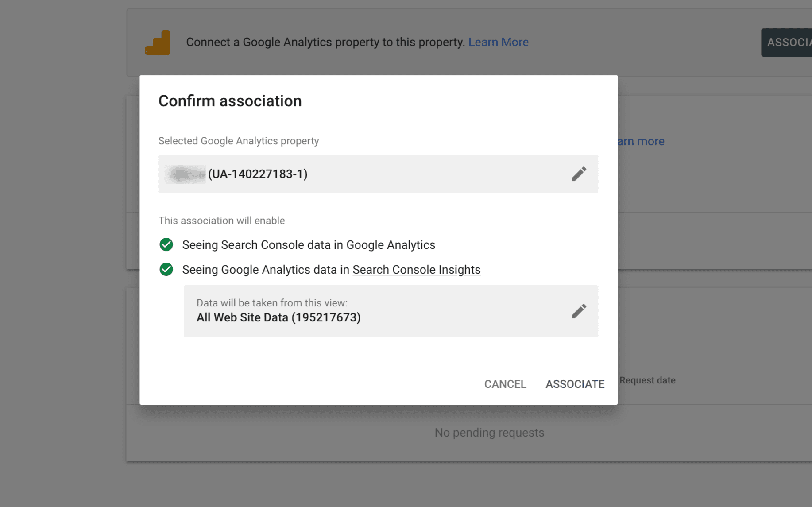The image size is (812, 507).
Task: Click checkmark beside Search Console data item
Action: point(166,244)
